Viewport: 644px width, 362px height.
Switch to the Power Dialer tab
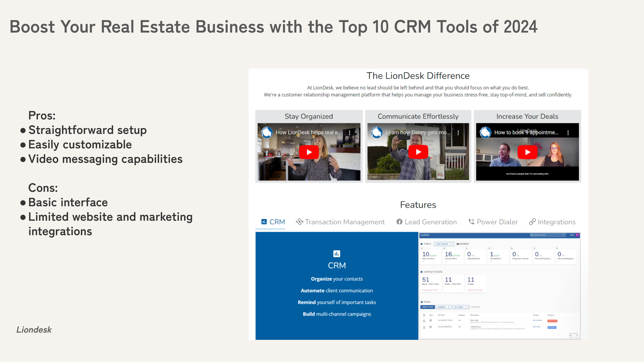click(x=493, y=222)
